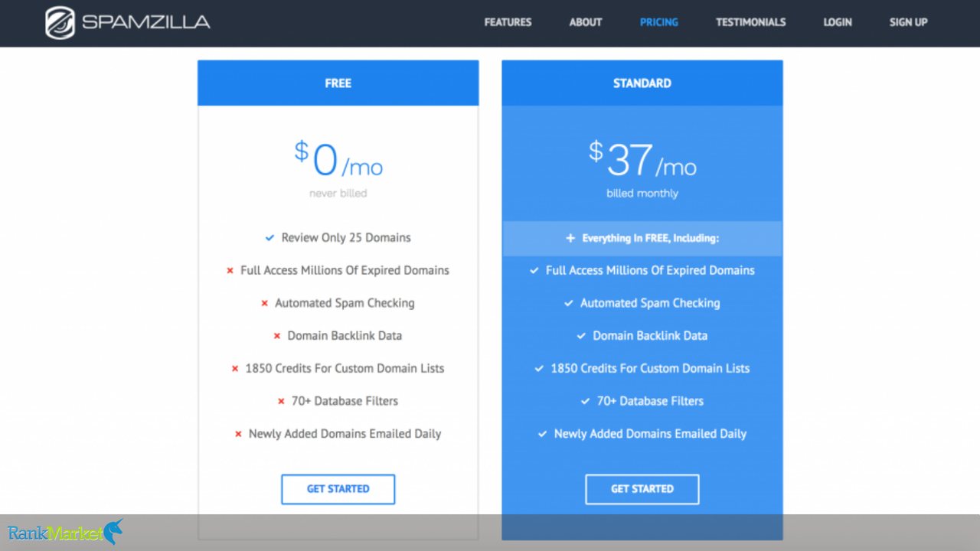
Task: Click checkmark beside Review Only 25 Domains
Action: tap(269, 238)
